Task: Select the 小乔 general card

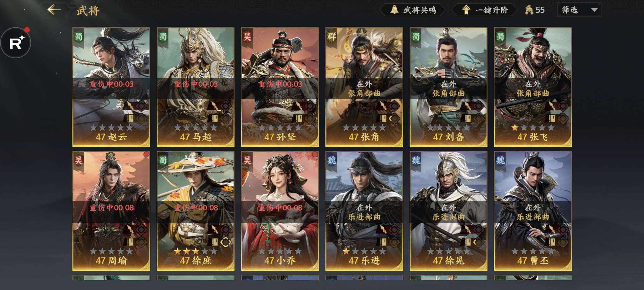Action: (x=280, y=211)
